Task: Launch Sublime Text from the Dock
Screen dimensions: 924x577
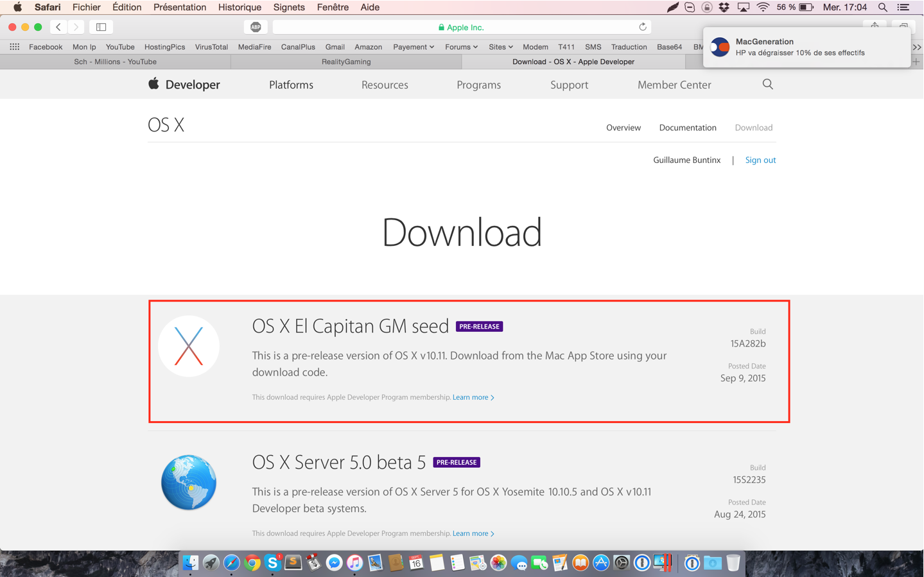Action: pos(293,563)
